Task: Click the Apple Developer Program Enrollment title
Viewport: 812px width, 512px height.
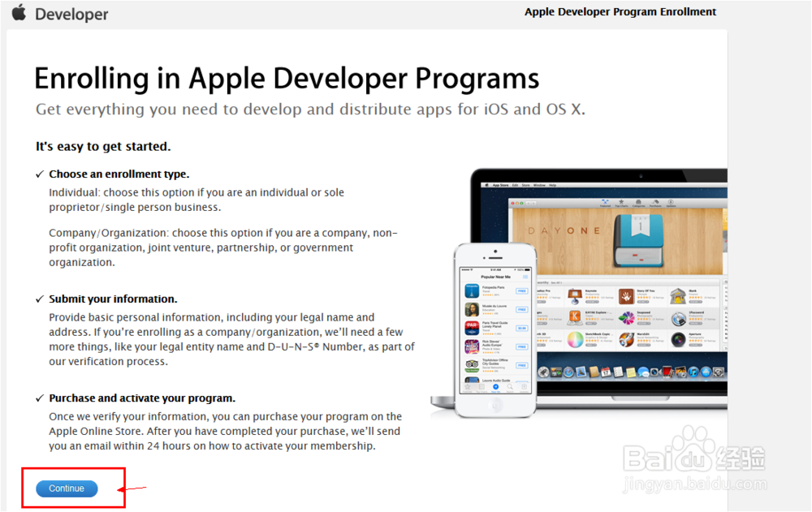Action: coord(620,12)
